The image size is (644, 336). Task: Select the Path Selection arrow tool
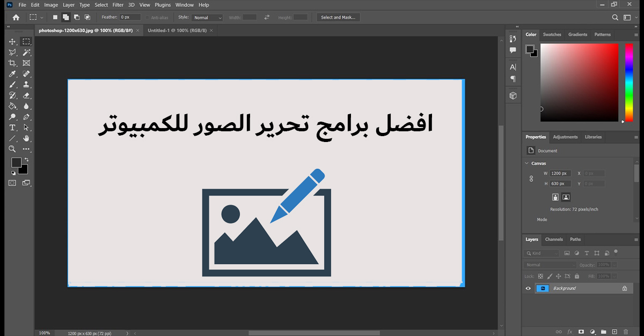26,128
